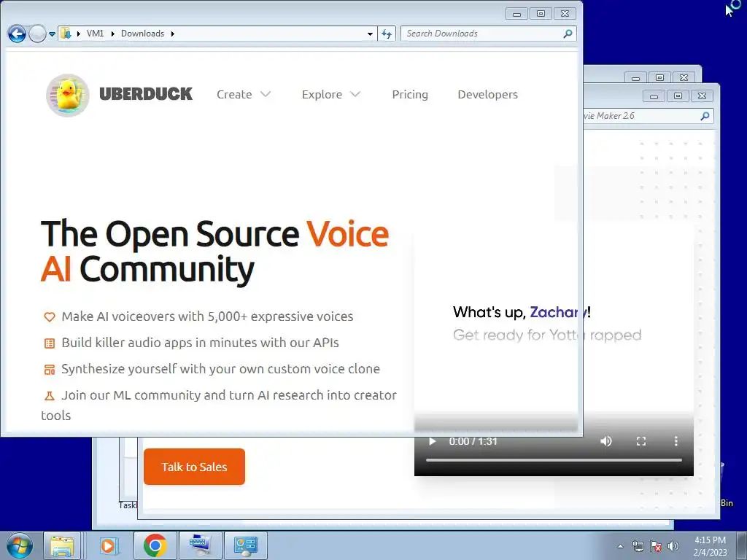Open recent pages dropdown next to forward arrow

(x=52, y=34)
